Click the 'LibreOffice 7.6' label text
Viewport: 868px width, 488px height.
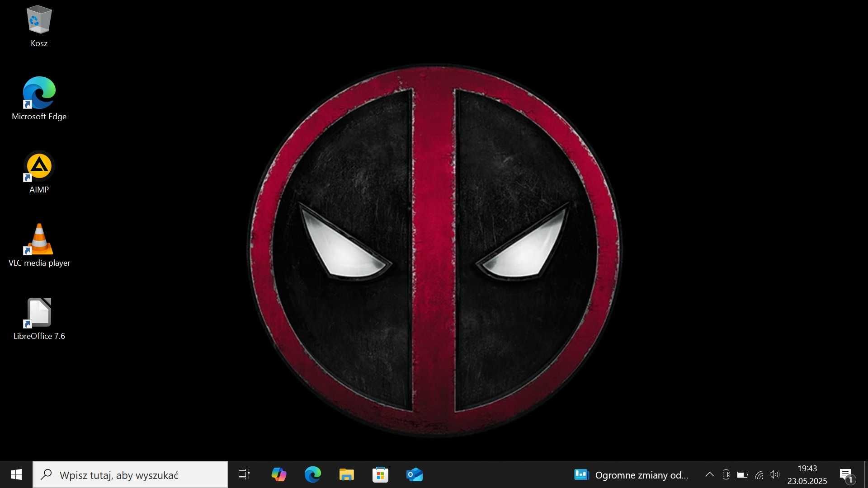(x=39, y=336)
